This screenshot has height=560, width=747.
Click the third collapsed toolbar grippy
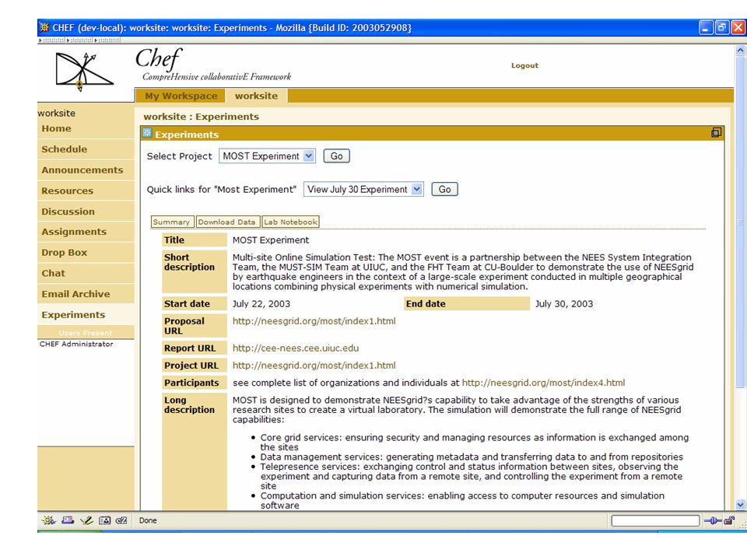click(x=107, y=40)
